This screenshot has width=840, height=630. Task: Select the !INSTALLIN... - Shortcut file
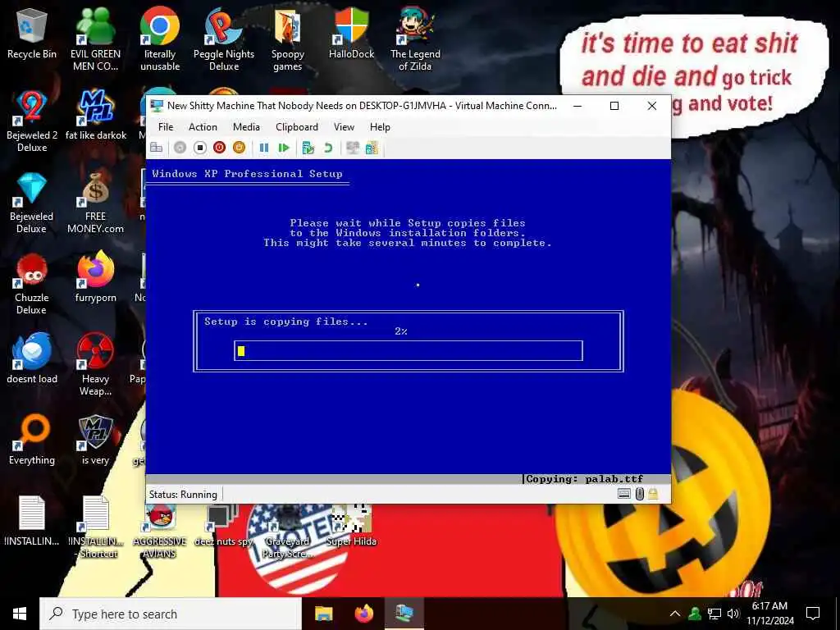click(x=96, y=527)
